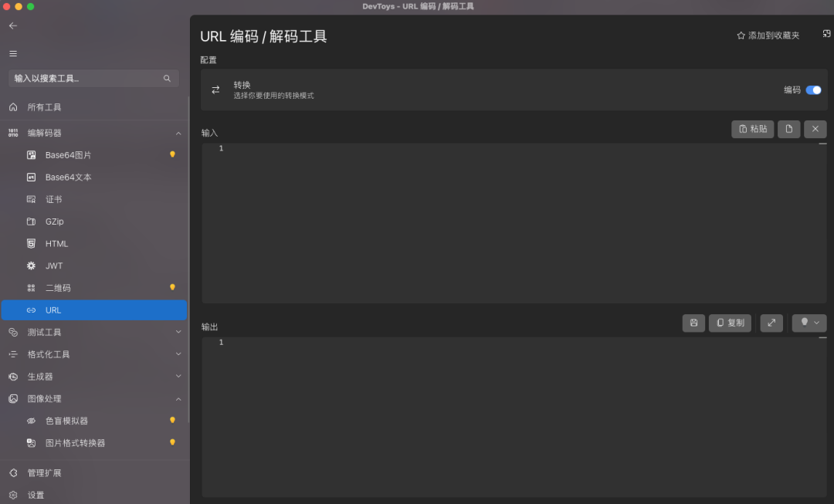Click the 证书 certificate icon
The height and width of the screenshot is (504, 834).
point(32,199)
